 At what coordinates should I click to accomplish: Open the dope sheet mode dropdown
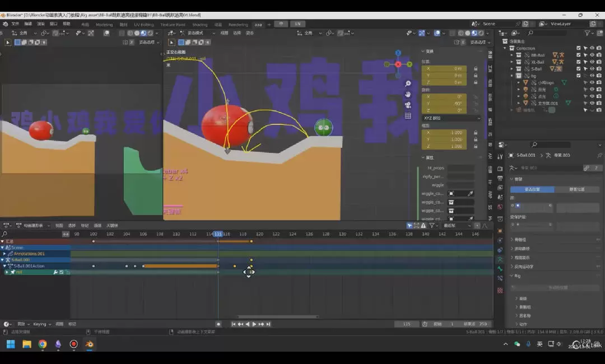click(34, 226)
